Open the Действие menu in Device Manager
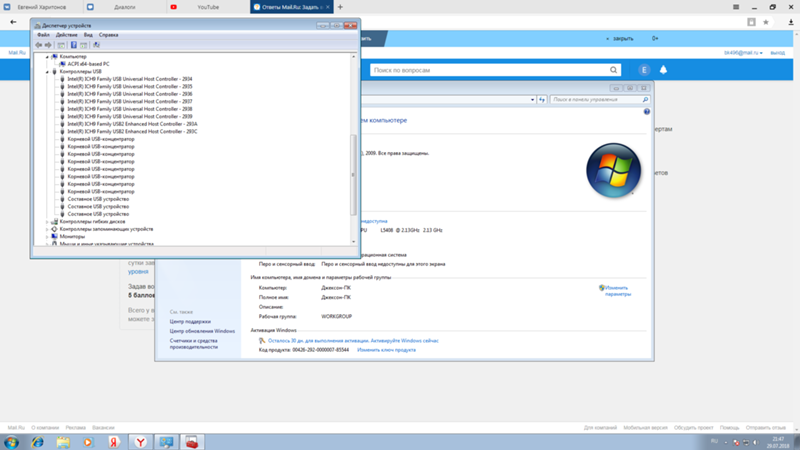800x450 pixels. [x=66, y=35]
